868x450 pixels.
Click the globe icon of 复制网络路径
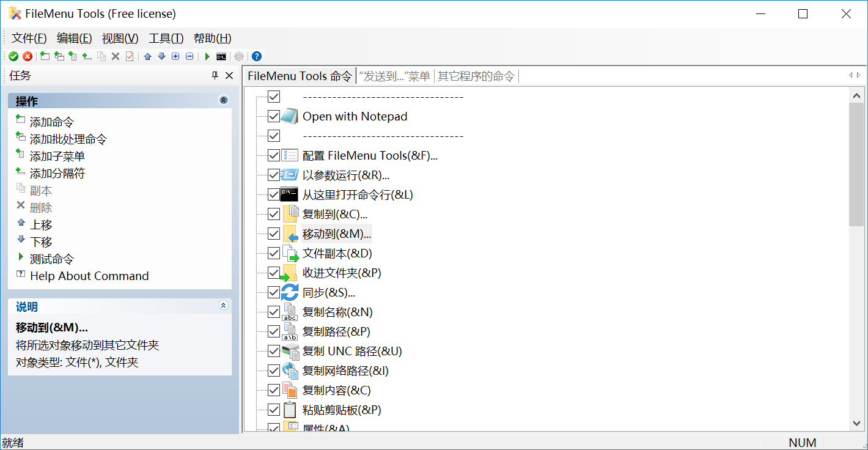pos(290,371)
